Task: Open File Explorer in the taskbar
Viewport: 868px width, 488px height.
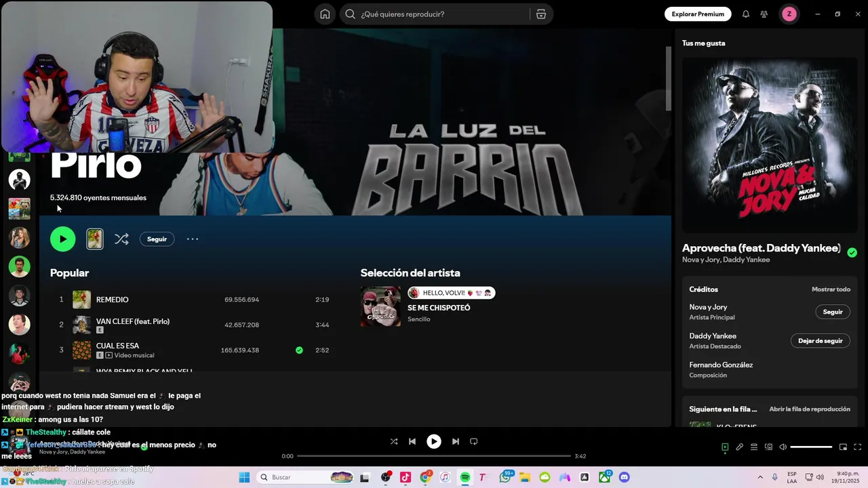Action: [x=525, y=478]
